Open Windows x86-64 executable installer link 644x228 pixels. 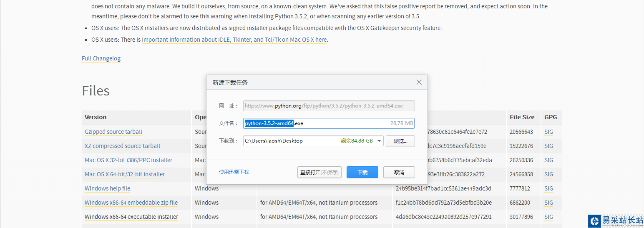pos(131,217)
